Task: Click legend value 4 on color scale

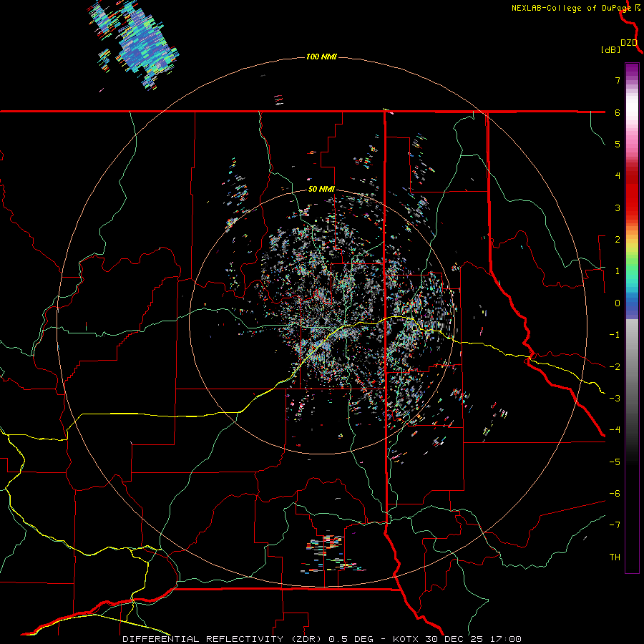Action: (x=618, y=176)
